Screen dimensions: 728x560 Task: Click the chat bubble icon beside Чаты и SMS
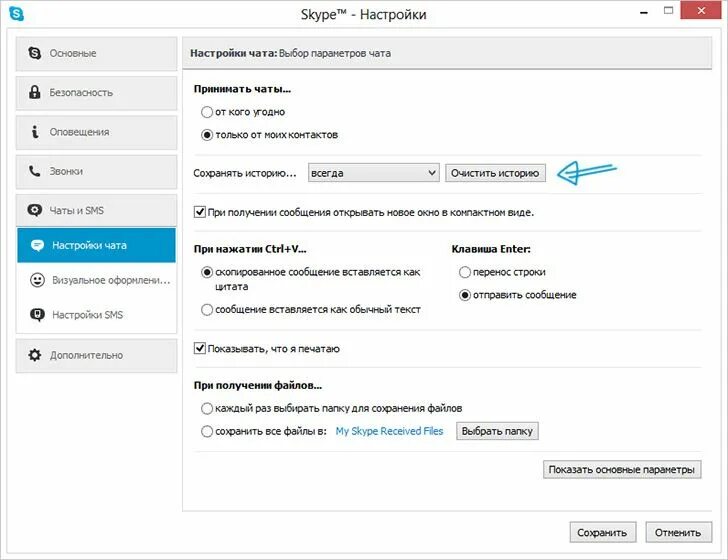[x=36, y=211]
